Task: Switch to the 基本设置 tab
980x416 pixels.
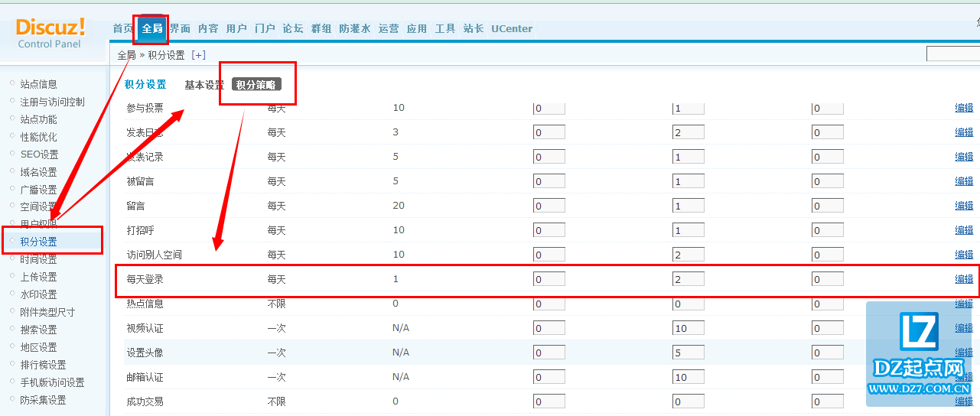Action: point(204,85)
